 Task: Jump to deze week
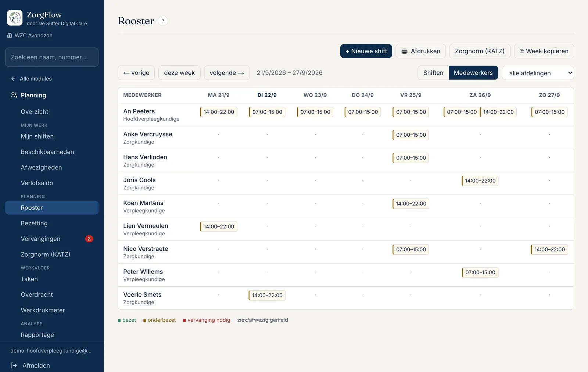(179, 73)
